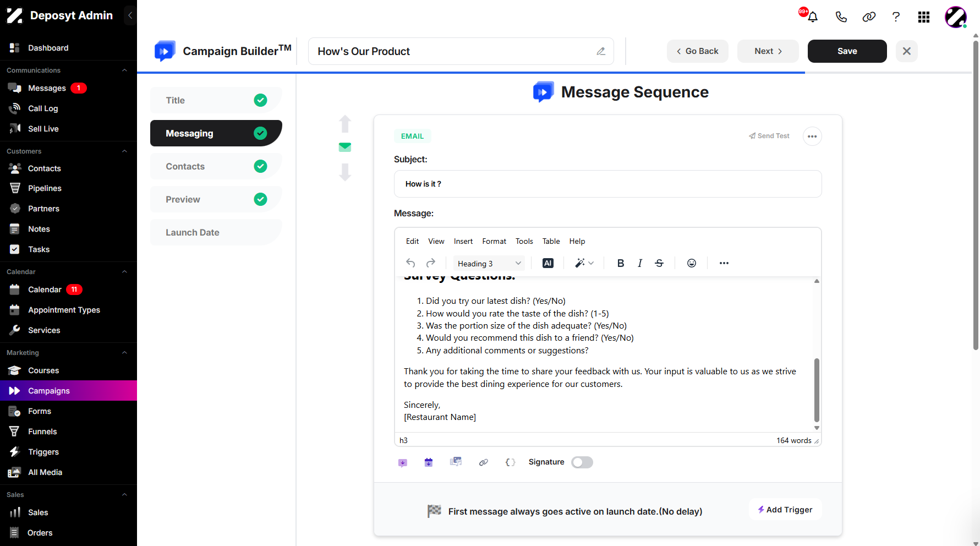The image size is (980, 546).
Task: Reveal more editor toolbar options
Action: (x=724, y=263)
